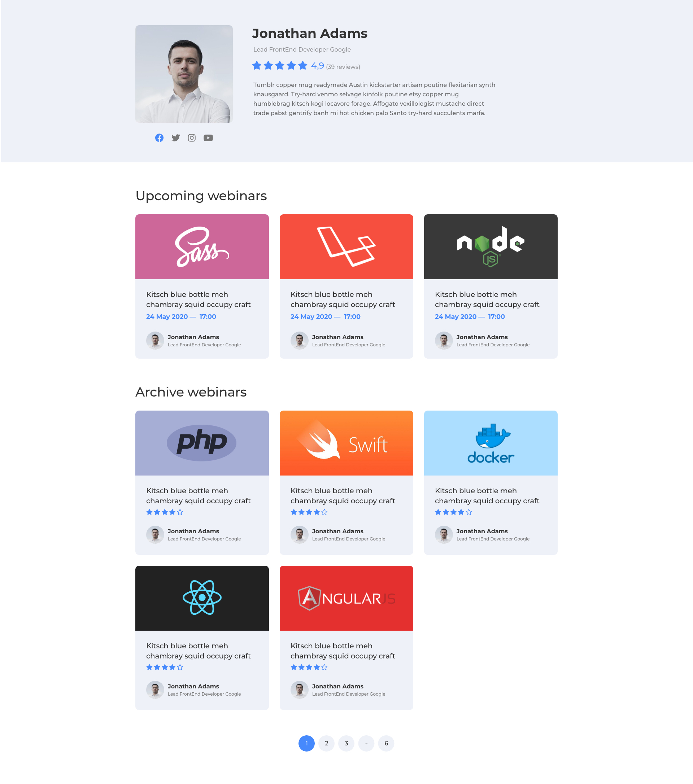This screenshot has height=784, width=693.
Task: Go to pagination page 3
Action: (346, 743)
